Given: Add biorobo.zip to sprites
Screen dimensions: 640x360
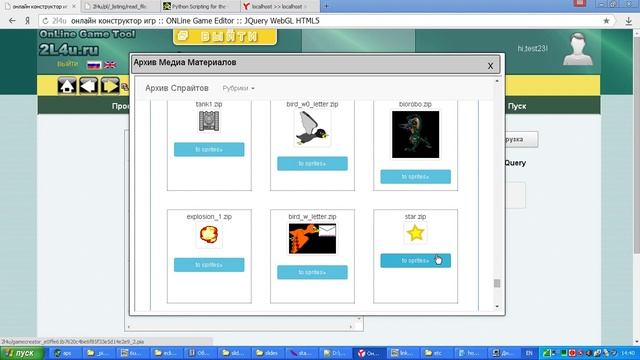Looking at the screenshot, I should coord(416,177).
